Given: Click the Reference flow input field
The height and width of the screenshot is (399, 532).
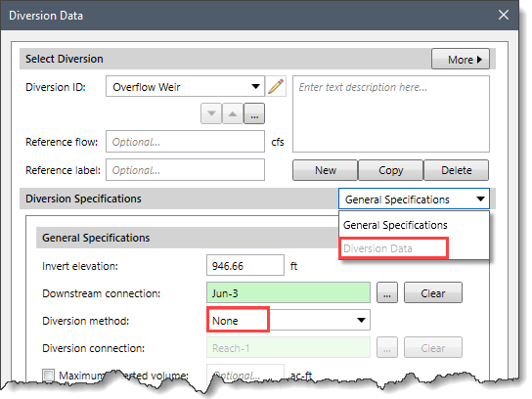Looking at the screenshot, I should (x=185, y=142).
